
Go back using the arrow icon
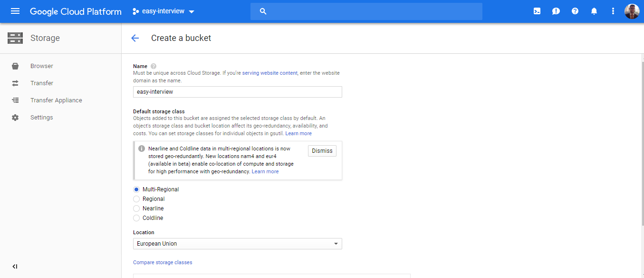pyautogui.click(x=135, y=38)
